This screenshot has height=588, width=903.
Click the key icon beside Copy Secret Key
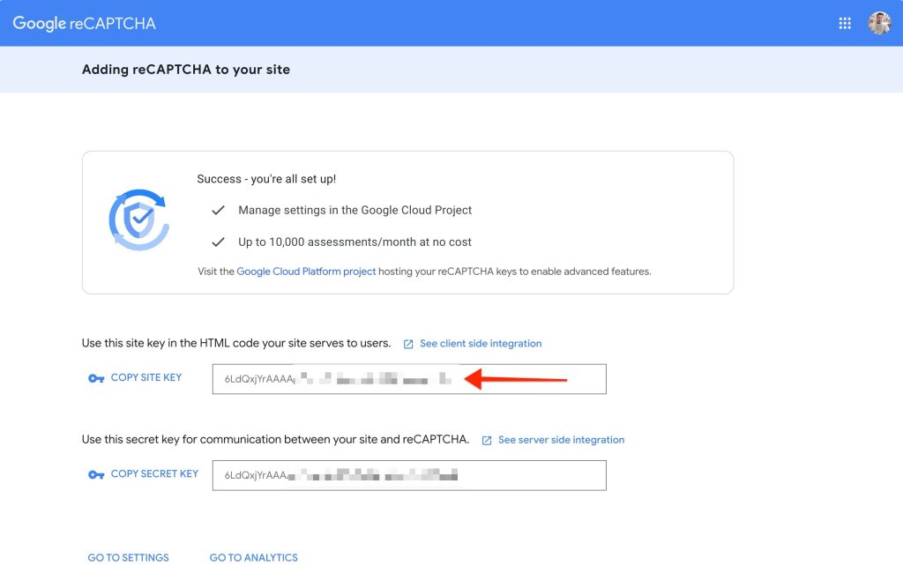(95, 474)
